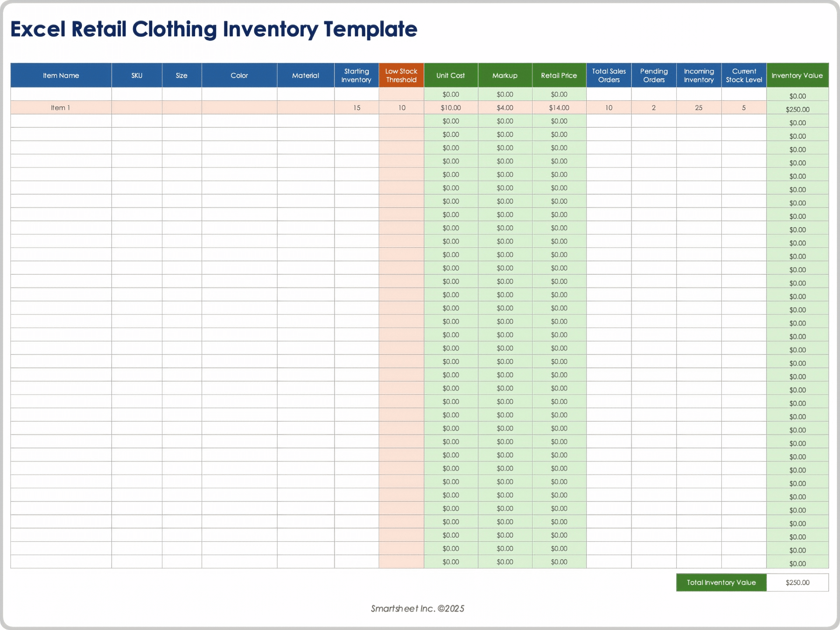Select the Material column header
The image size is (840, 630).
305,75
